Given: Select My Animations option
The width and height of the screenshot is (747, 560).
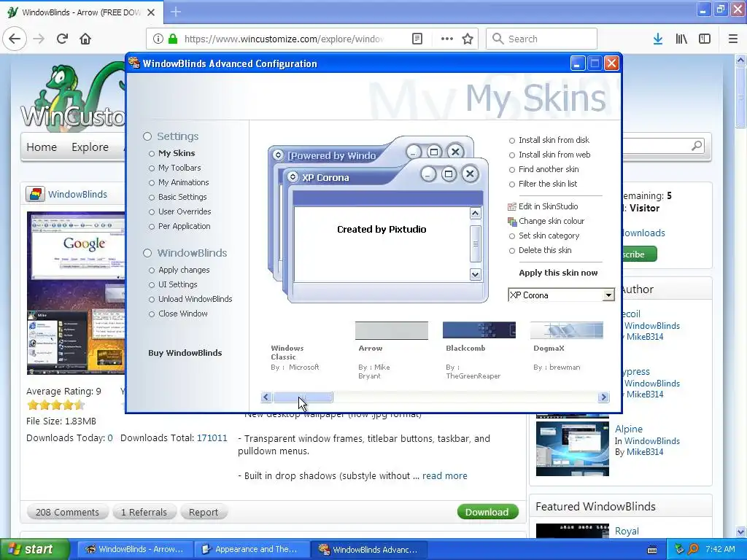Looking at the screenshot, I should 183,182.
